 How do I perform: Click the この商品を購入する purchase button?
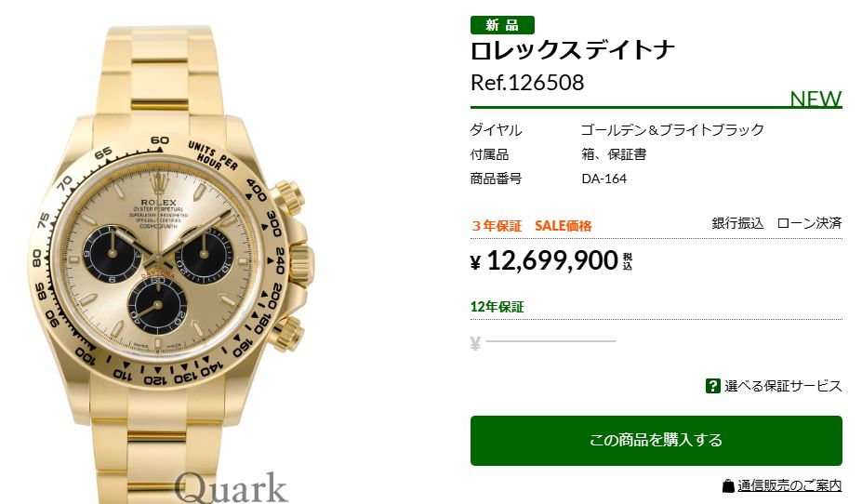[x=656, y=440]
